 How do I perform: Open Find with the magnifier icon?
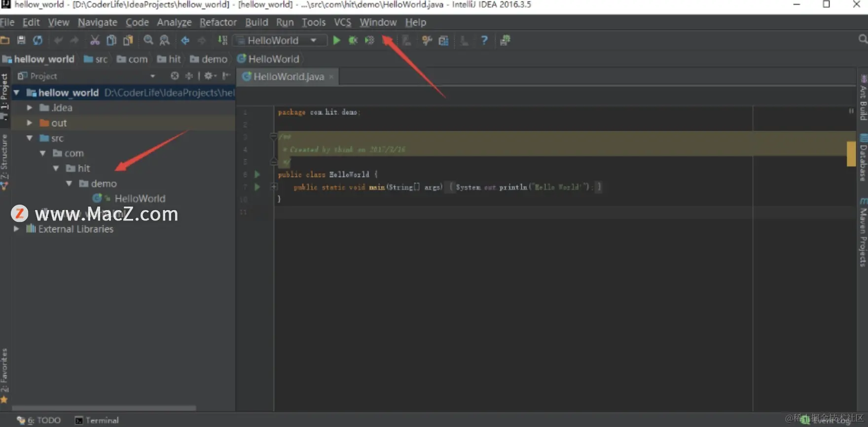point(148,40)
